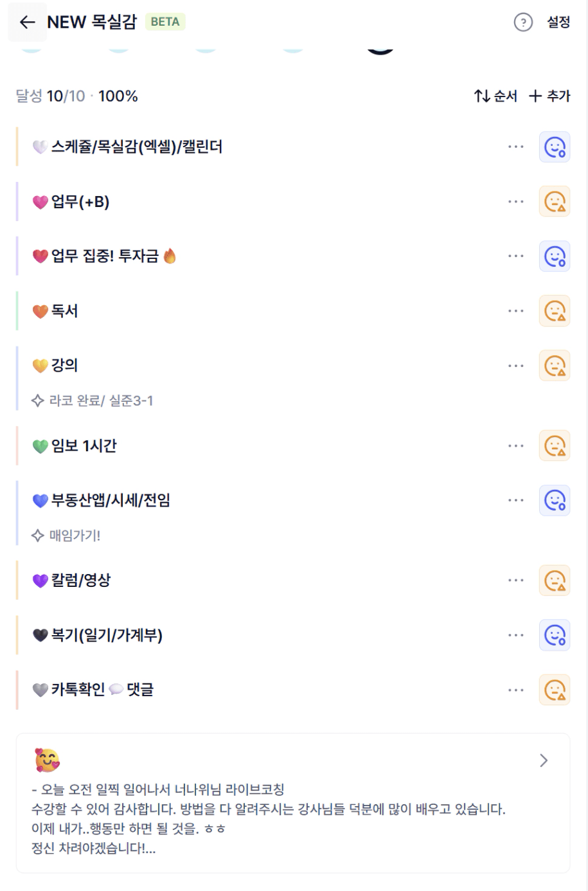Image resolution: width=588 pixels, height=891 pixels.
Task: Click the three-dot menu for 임보 1시간
Action: [x=515, y=446]
